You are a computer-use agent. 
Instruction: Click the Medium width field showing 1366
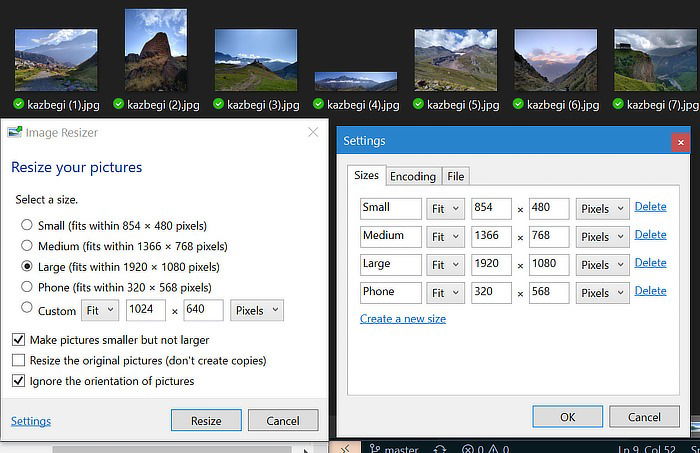491,237
